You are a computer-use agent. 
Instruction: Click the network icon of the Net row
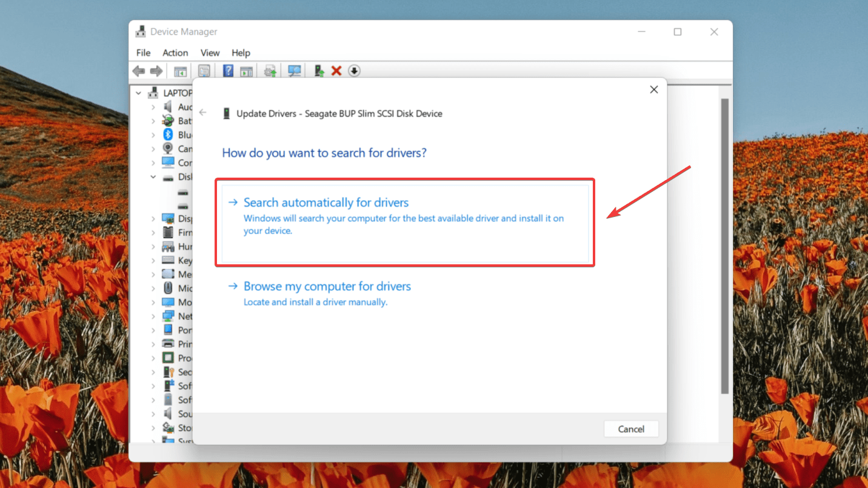(168, 316)
